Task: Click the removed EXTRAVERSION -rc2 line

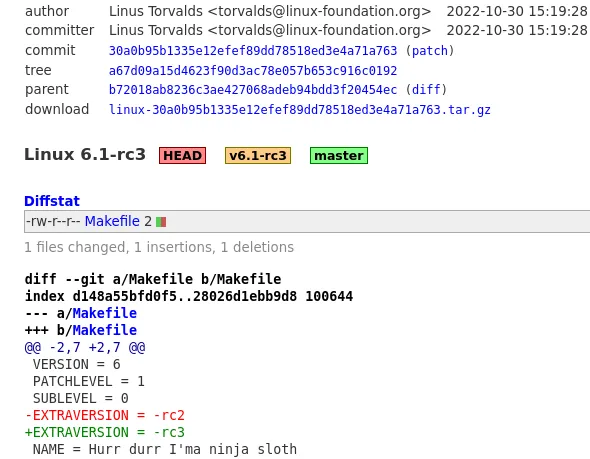Action: coord(105,415)
